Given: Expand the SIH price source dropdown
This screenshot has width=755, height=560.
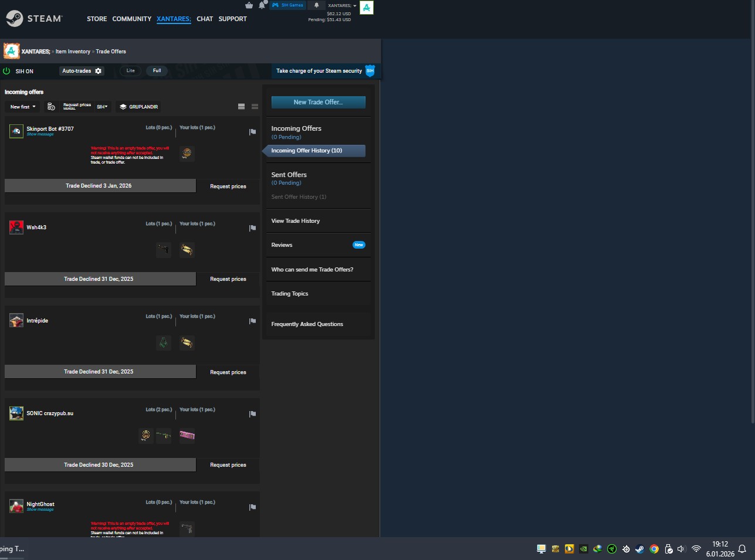Looking at the screenshot, I should point(103,107).
